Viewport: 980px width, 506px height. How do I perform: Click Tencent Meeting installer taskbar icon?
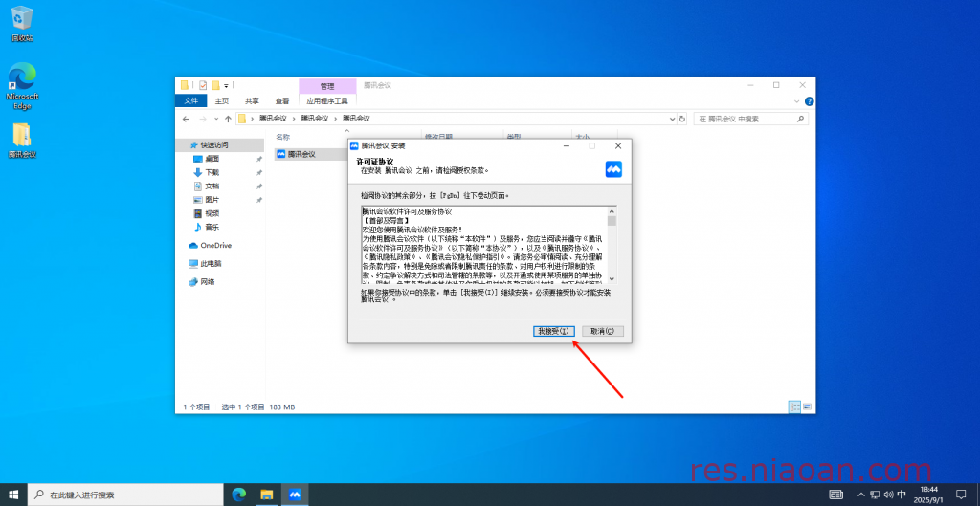(295, 495)
